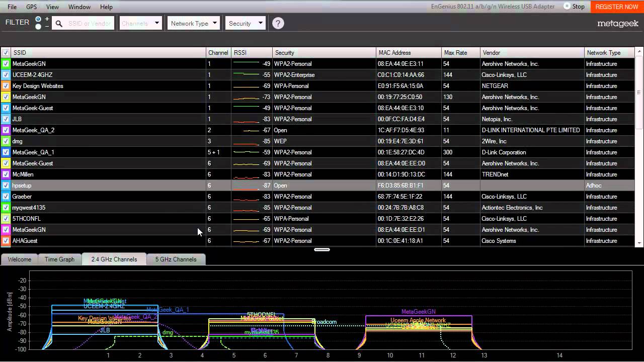Screen dimensions: 644x362
Task: Sort by the Max Rate column header
Action: click(460, 52)
